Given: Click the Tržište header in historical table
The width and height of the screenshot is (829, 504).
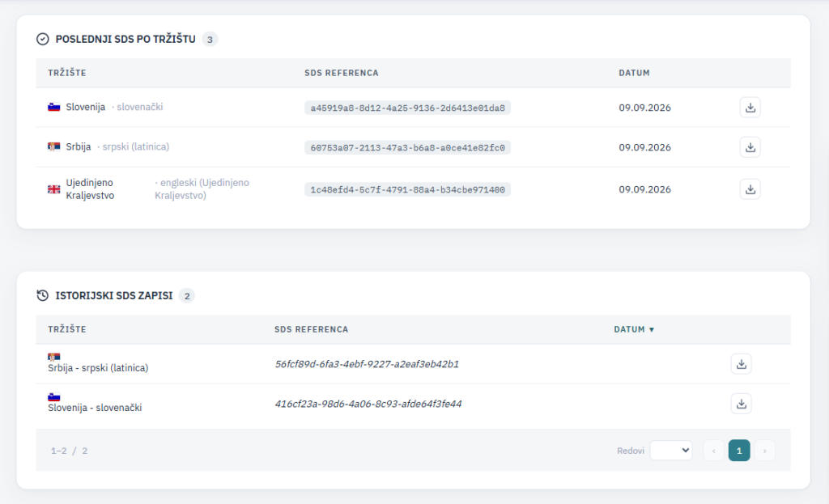Looking at the screenshot, I should [x=67, y=329].
